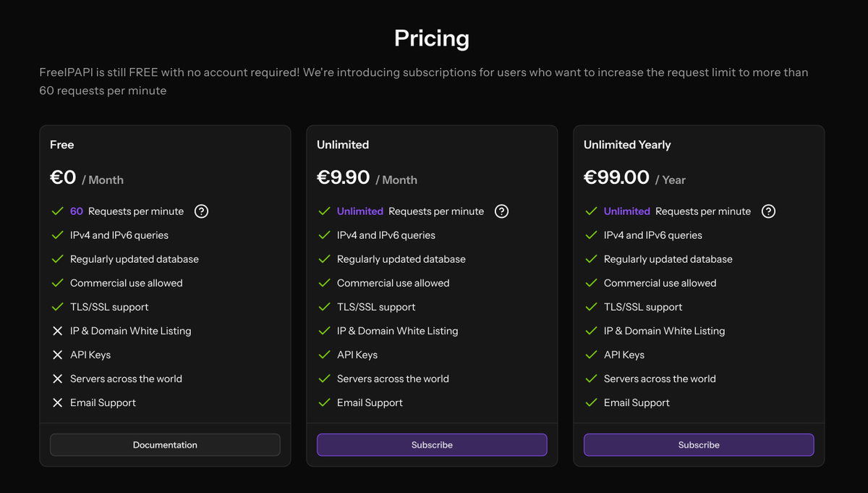Viewport: 868px width, 493px height.
Task: Subscribe to the Unlimited monthly plan
Action: pos(432,444)
